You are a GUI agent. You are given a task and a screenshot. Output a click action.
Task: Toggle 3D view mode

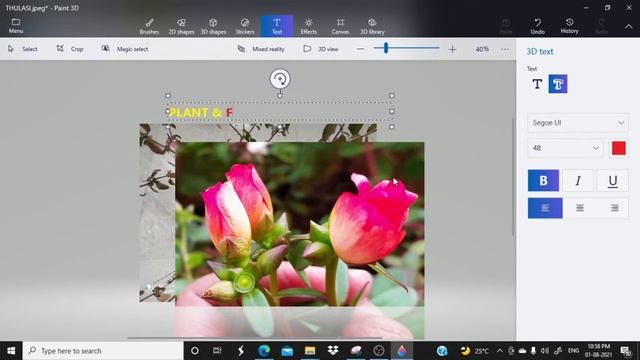pos(321,49)
